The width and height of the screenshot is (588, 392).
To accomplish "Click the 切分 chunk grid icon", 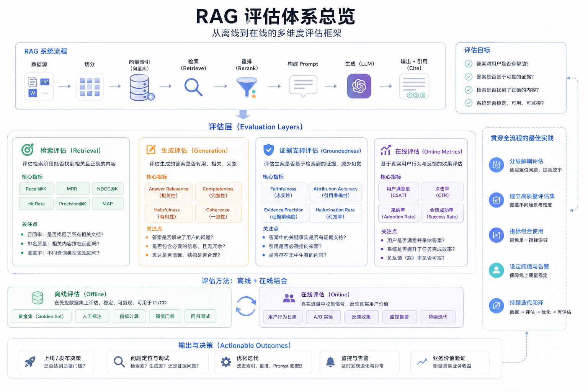I will click(x=90, y=87).
